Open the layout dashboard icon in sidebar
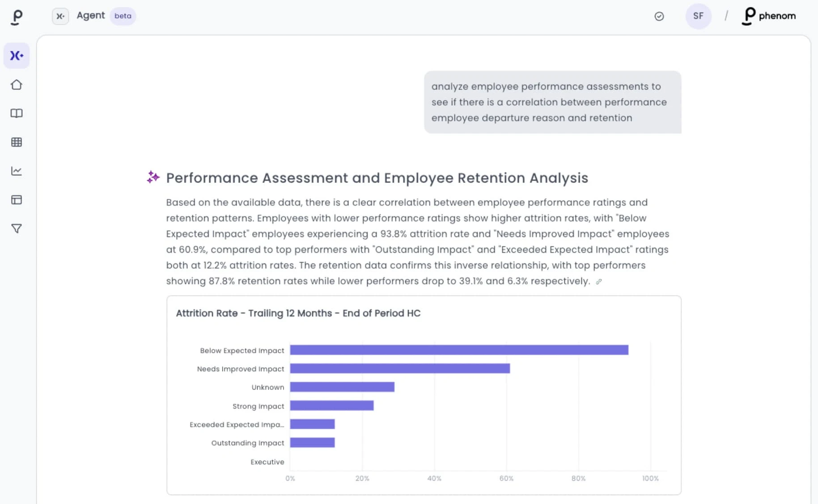Screen dimensions: 818x504 tap(17, 200)
